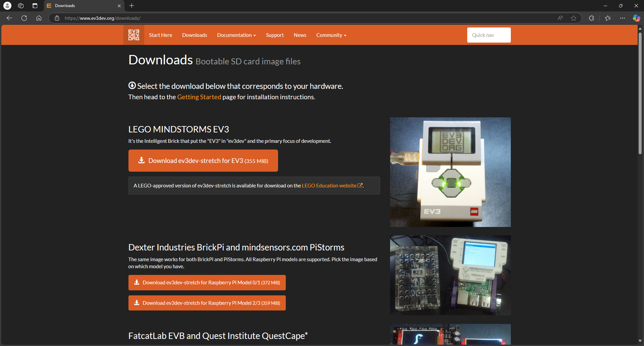644x346 pixels.
Task: Open the tab actions menu icon
Action: point(35,6)
